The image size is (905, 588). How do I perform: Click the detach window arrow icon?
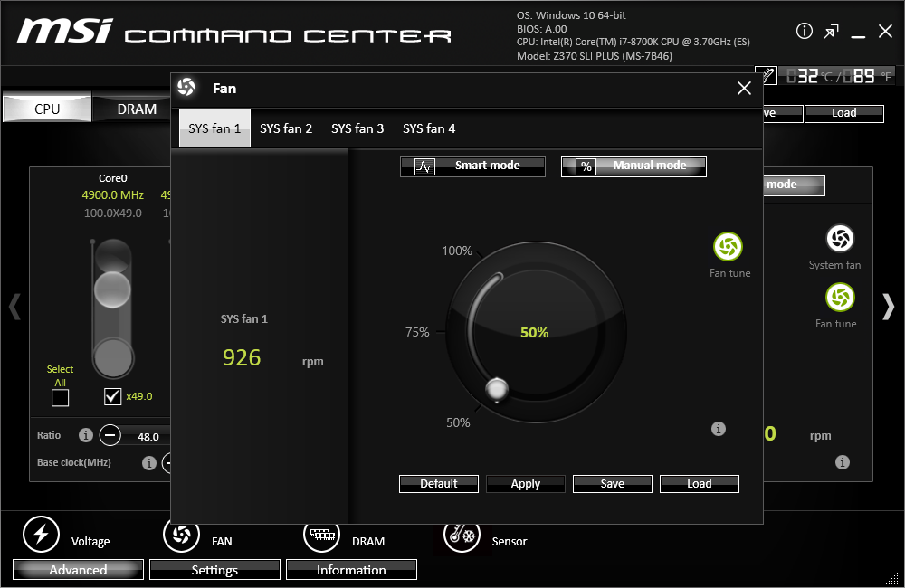click(x=831, y=32)
